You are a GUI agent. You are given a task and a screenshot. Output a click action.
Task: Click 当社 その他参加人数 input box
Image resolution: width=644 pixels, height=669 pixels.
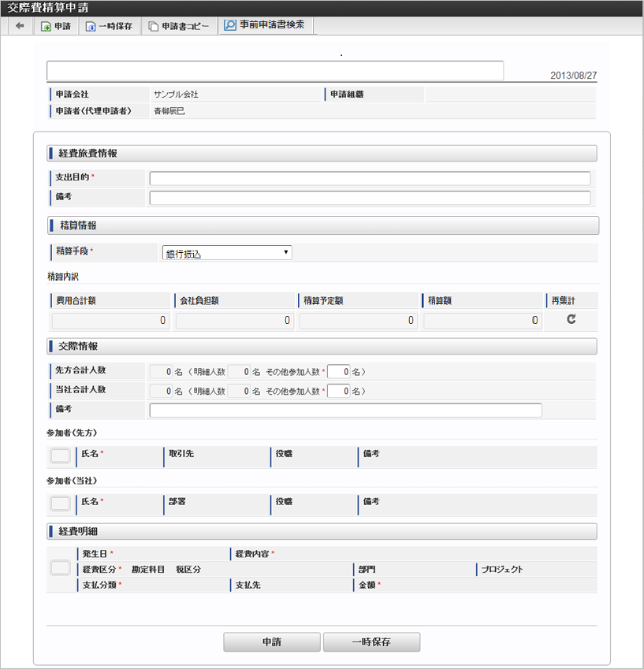point(339,391)
